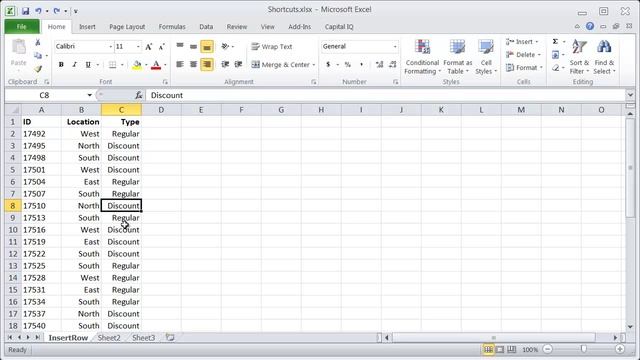Increase font size with Grow Font icon
640x360 pixels.
pos(149,47)
